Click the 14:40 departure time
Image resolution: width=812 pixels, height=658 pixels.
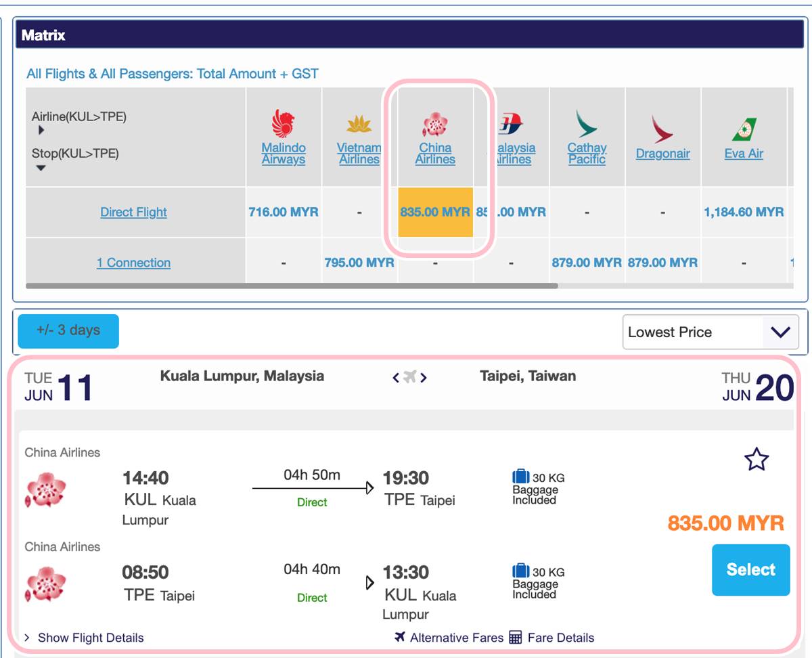145,479
